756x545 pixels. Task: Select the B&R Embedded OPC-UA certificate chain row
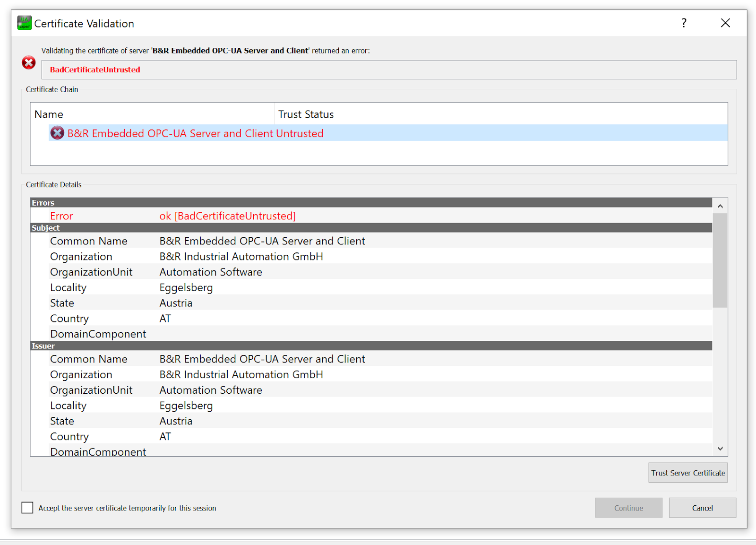[x=388, y=133]
